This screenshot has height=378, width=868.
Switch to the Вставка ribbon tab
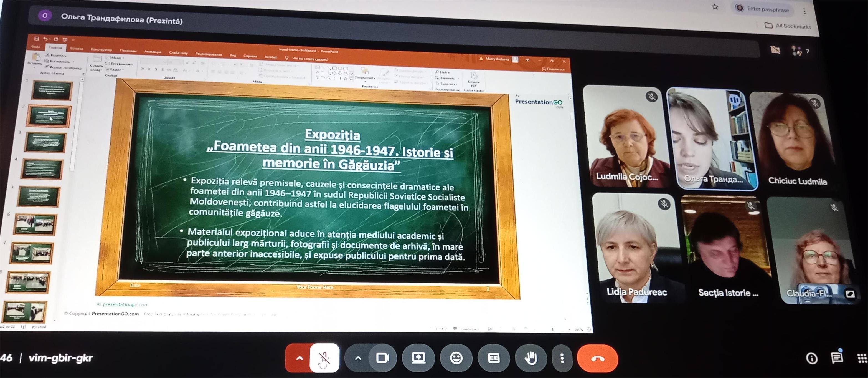tap(77, 48)
